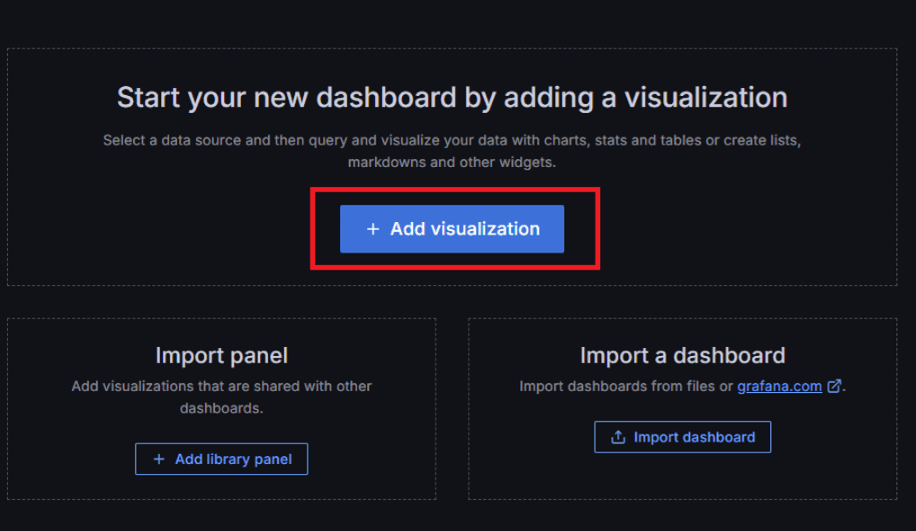The height and width of the screenshot is (531, 916).
Task: Click the plus icon beside Add library panel
Action: coord(158,459)
